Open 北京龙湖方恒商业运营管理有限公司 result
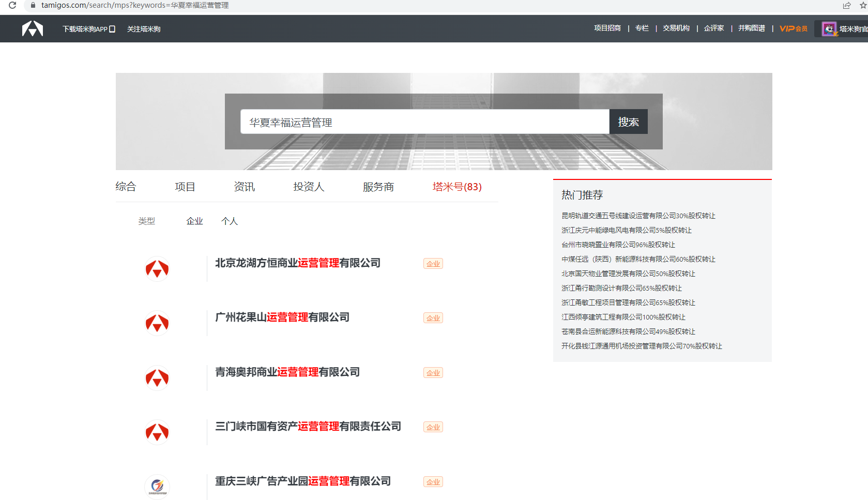868x500 pixels. coord(298,263)
